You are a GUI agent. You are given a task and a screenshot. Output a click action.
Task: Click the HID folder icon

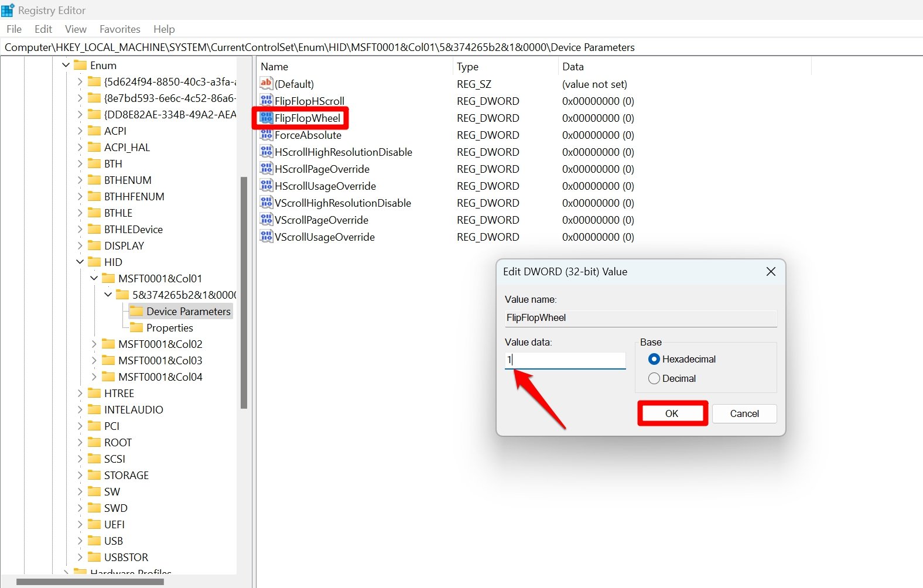tap(94, 262)
